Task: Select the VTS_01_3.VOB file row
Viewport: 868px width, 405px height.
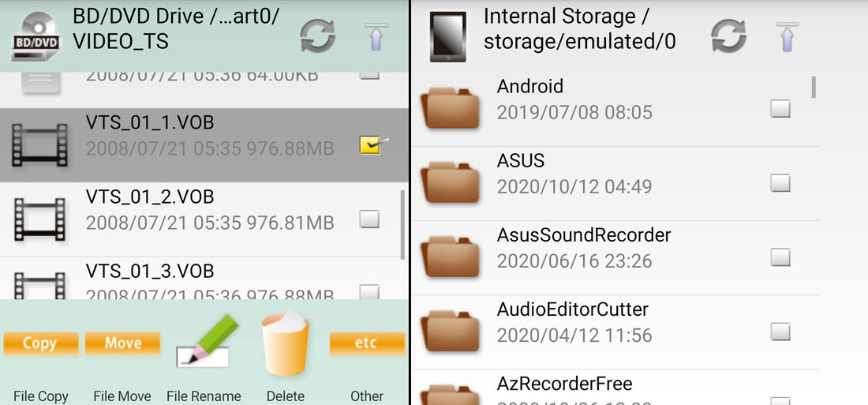Action: (x=204, y=279)
